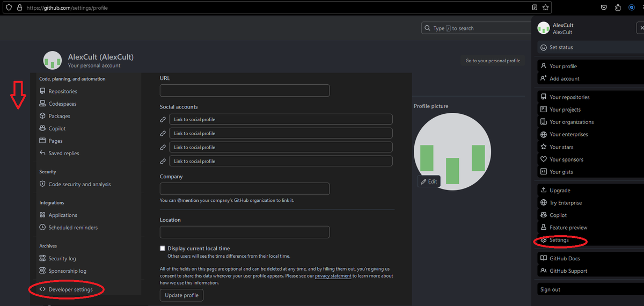Click the shield icon for Code security

pos(43,184)
